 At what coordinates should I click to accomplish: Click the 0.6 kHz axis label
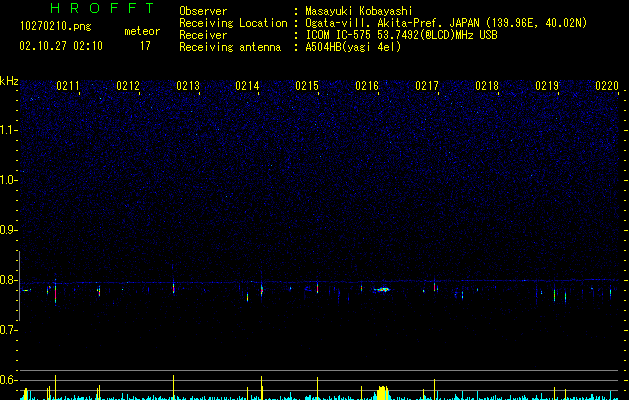(9, 380)
